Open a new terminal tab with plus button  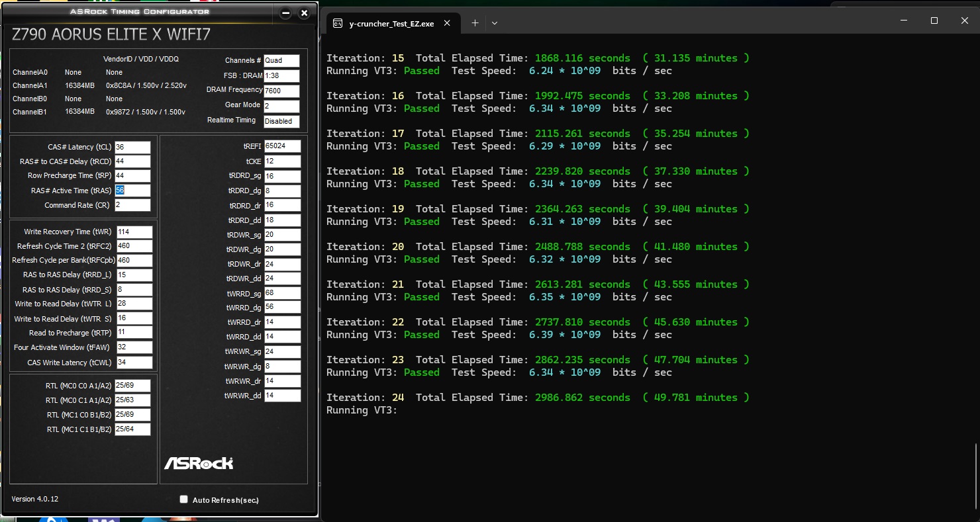point(475,22)
